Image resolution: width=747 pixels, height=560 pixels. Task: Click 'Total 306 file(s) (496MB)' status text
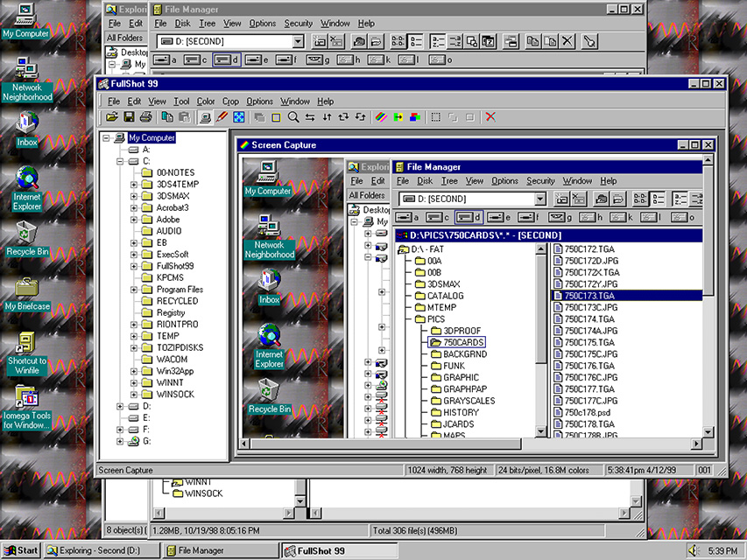(415, 530)
